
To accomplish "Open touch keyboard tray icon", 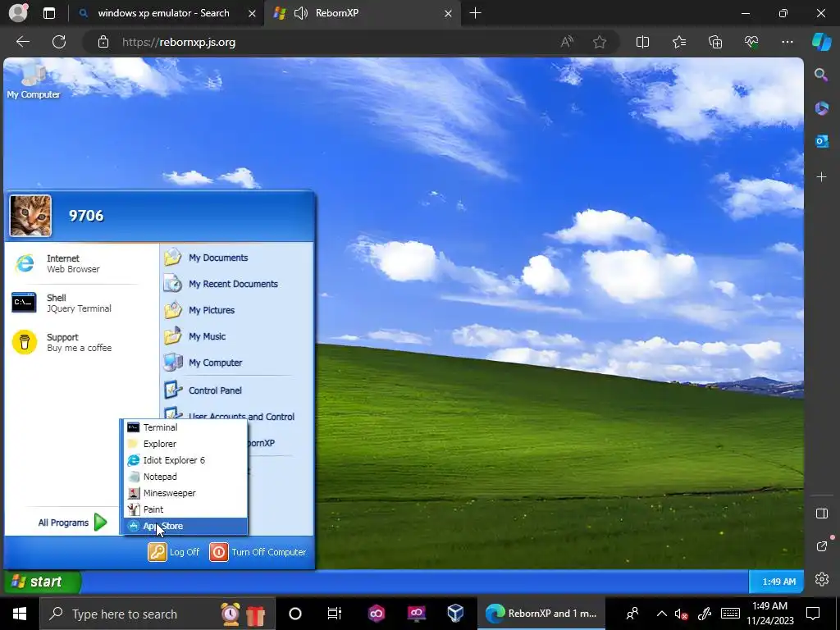I will 729,614.
